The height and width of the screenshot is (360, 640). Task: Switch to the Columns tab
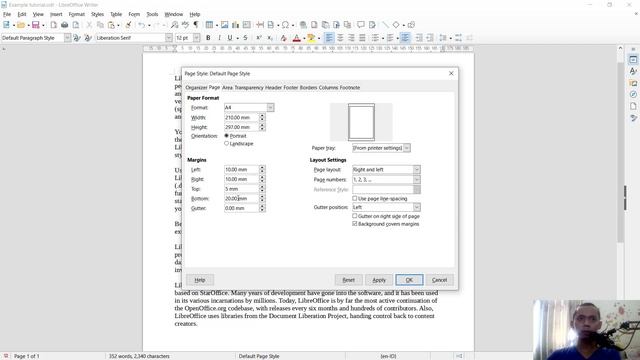click(329, 87)
